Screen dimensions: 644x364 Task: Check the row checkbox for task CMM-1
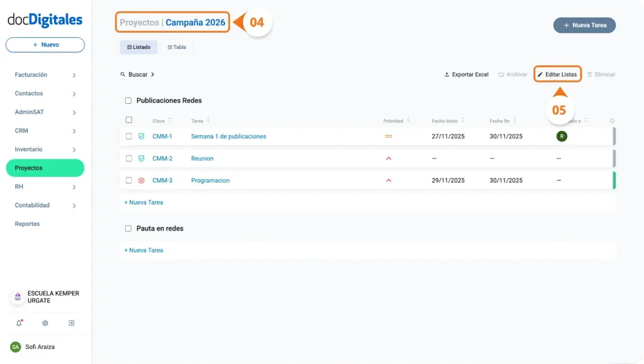129,136
